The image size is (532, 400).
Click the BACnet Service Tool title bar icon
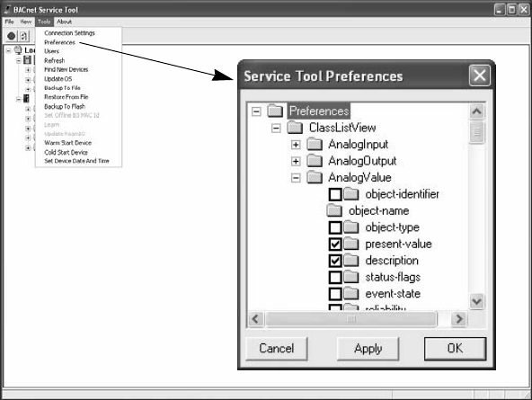coord(7,9)
